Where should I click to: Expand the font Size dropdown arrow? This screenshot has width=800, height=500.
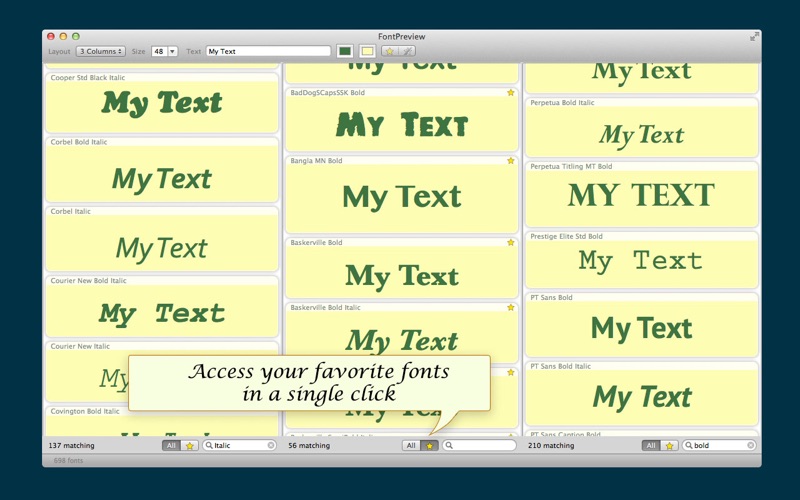(172, 51)
